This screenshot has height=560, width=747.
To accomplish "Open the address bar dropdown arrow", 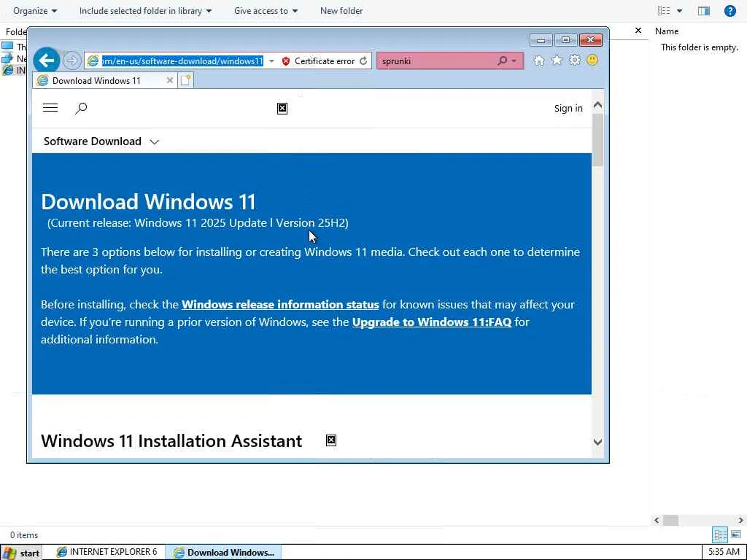I will (271, 61).
